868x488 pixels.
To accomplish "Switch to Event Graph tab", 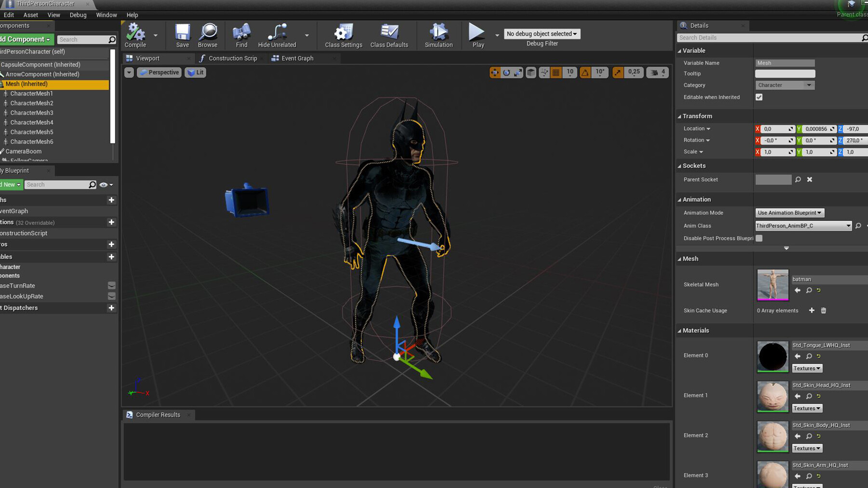I will (x=298, y=58).
